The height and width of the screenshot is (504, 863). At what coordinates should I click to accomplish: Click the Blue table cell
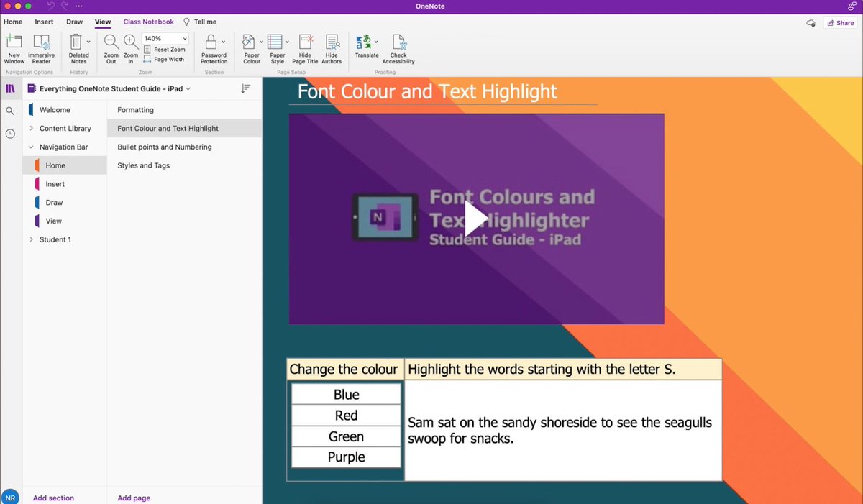click(x=346, y=395)
